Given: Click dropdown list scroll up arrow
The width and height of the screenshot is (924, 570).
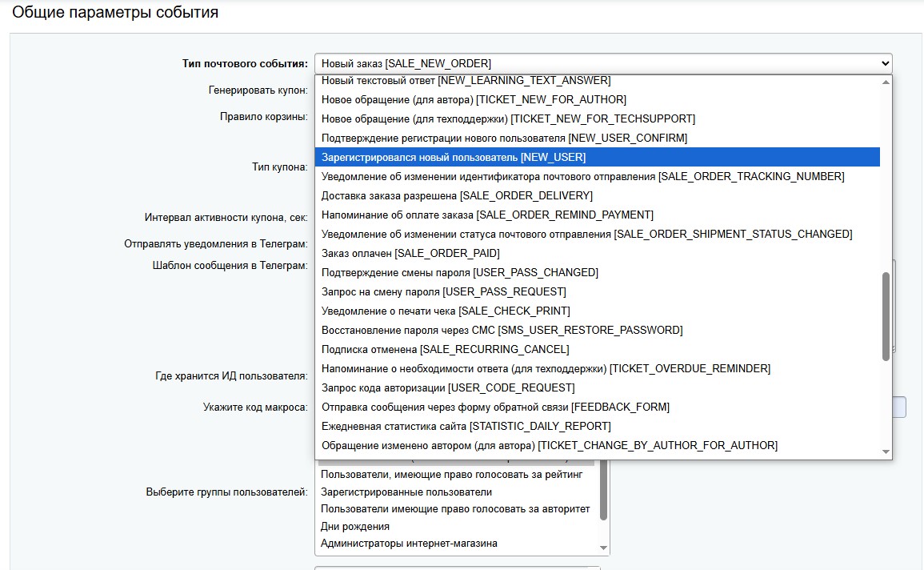Looking at the screenshot, I should pyautogui.click(x=886, y=82).
